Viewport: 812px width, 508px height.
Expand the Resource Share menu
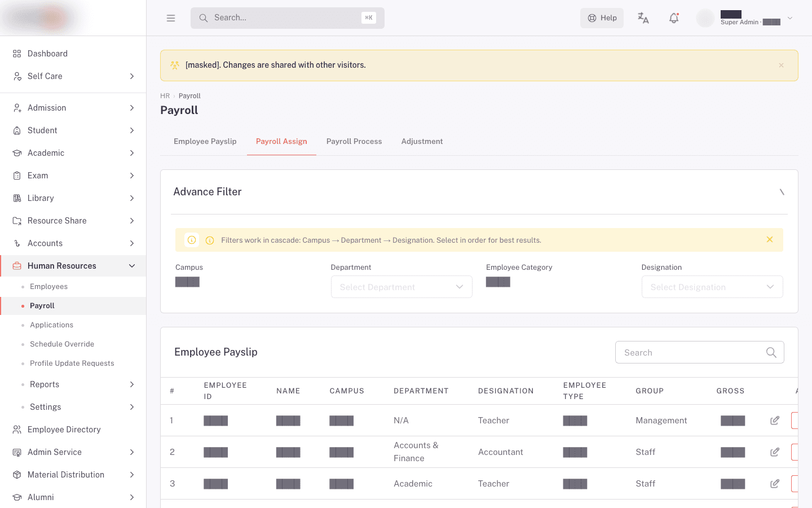coord(73,221)
